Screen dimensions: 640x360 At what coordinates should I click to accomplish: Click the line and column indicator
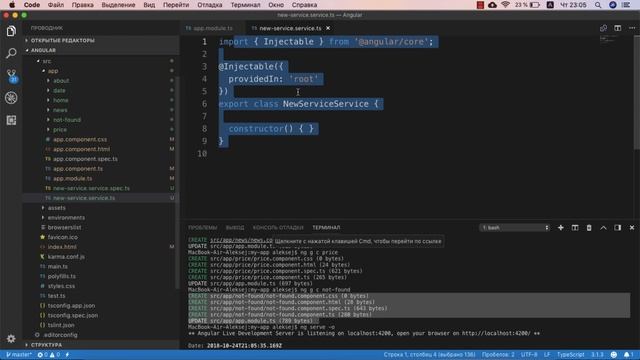click(429, 355)
